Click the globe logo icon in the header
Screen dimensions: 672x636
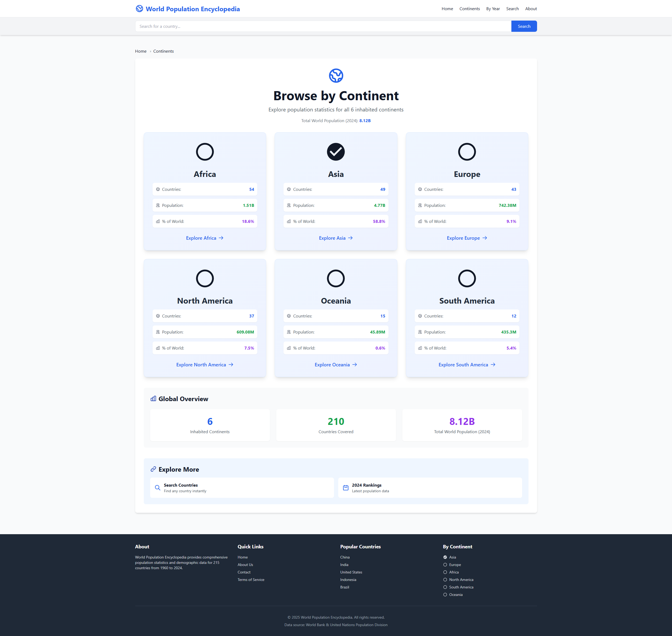[x=139, y=9]
